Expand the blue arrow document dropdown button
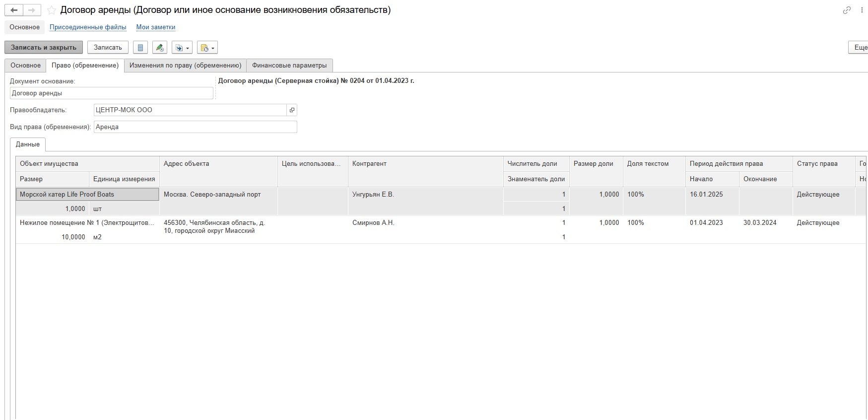 pyautogui.click(x=182, y=48)
